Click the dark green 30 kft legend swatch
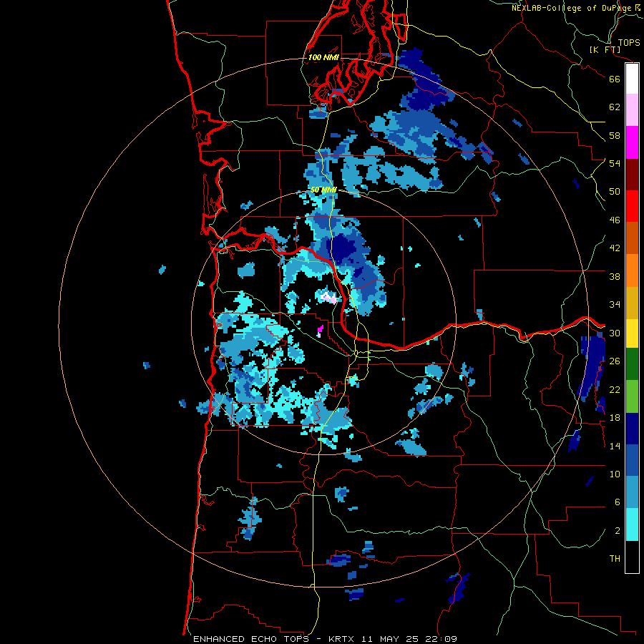644x644 pixels. point(632,364)
